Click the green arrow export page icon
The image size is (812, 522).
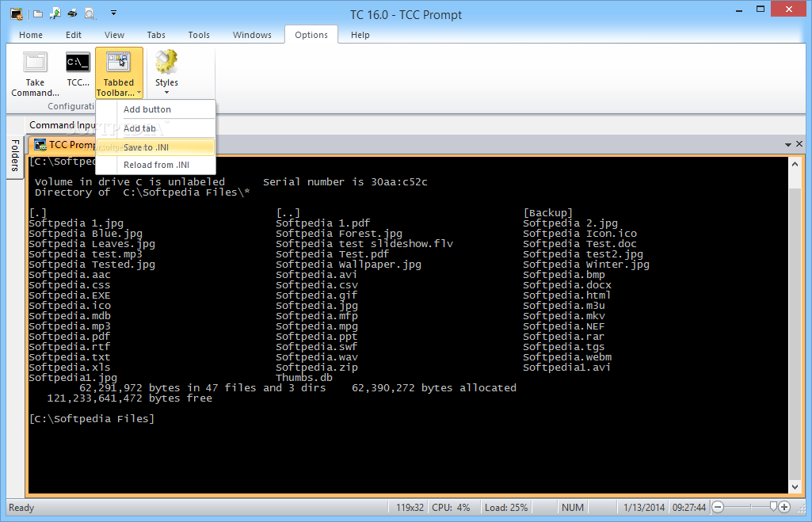(55, 14)
